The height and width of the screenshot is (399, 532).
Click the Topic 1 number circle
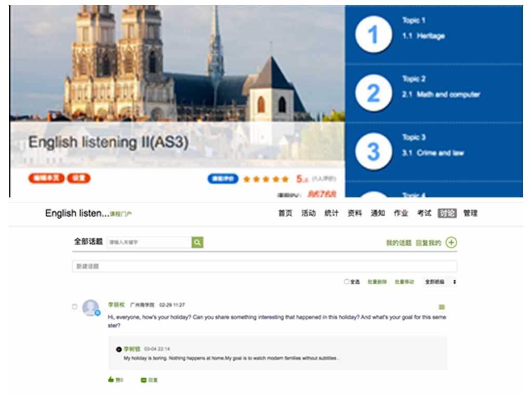pyautogui.click(x=373, y=35)
